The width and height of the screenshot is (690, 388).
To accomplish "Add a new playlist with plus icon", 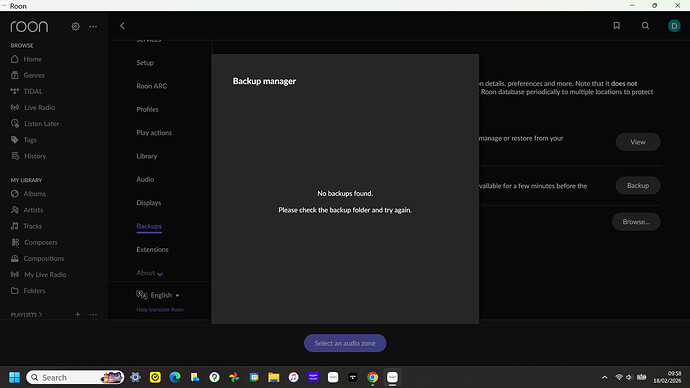I will point(77,315).
